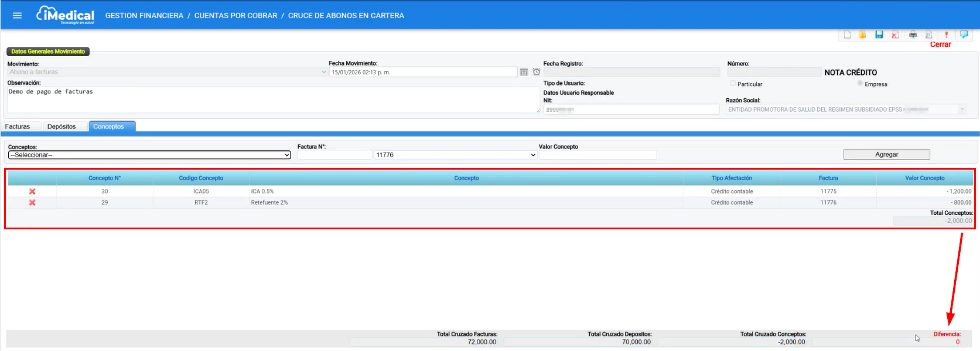
Task: Click the delete document red X icon
Action: [895, 35]
